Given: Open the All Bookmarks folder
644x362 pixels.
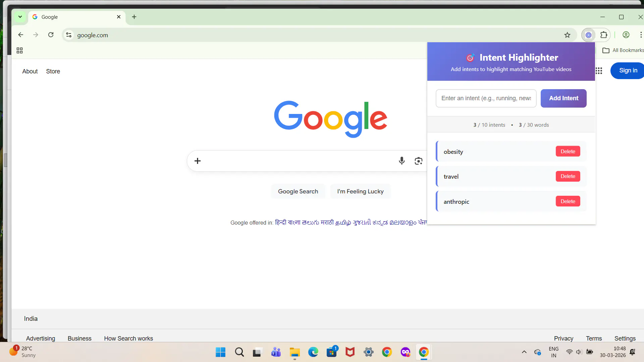Looking at the screenshot, I should (x=623, y=50).
